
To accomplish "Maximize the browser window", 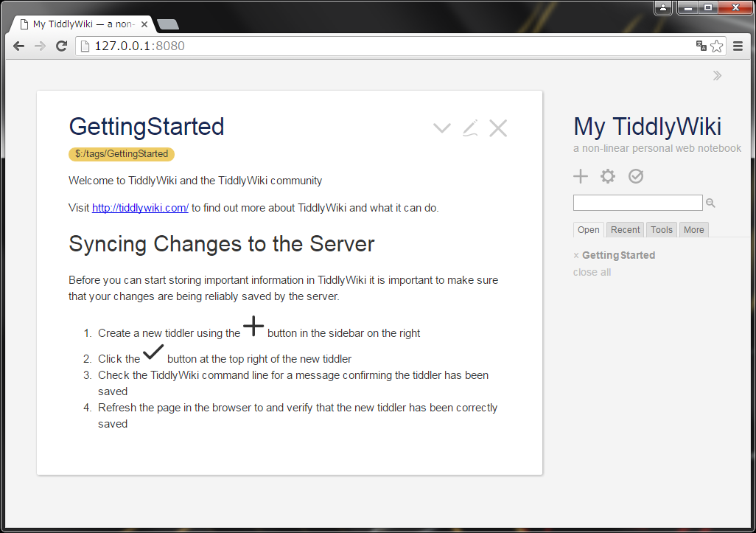I will click(x=708, y=7).
